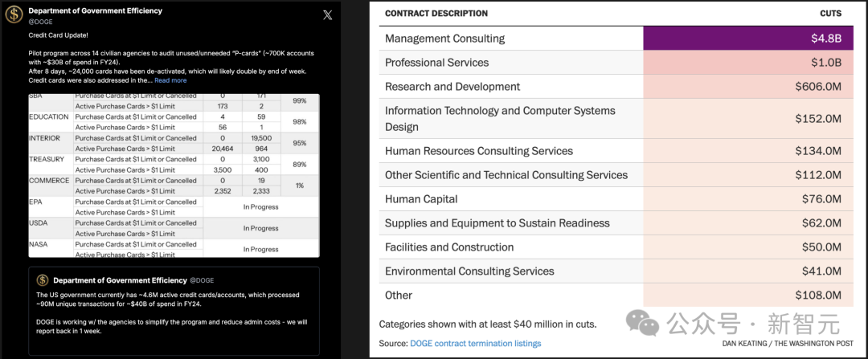Screen dimensions: 868x359
Task: Click the $76.0M value
Action: coord(821,199)
